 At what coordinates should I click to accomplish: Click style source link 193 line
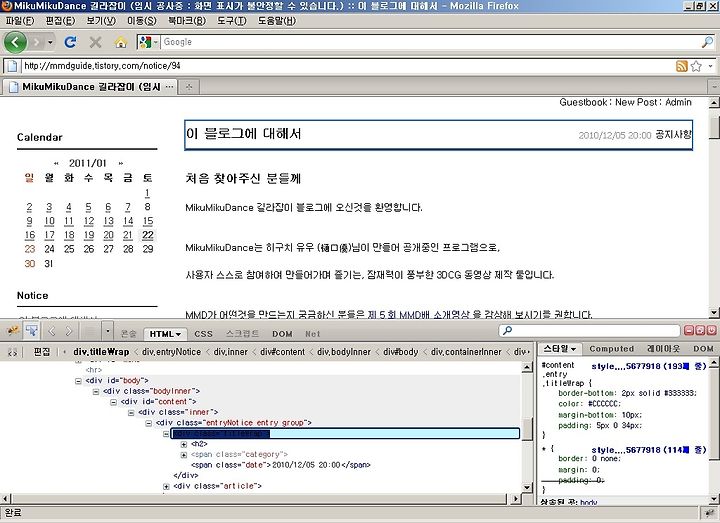(648, 366)
